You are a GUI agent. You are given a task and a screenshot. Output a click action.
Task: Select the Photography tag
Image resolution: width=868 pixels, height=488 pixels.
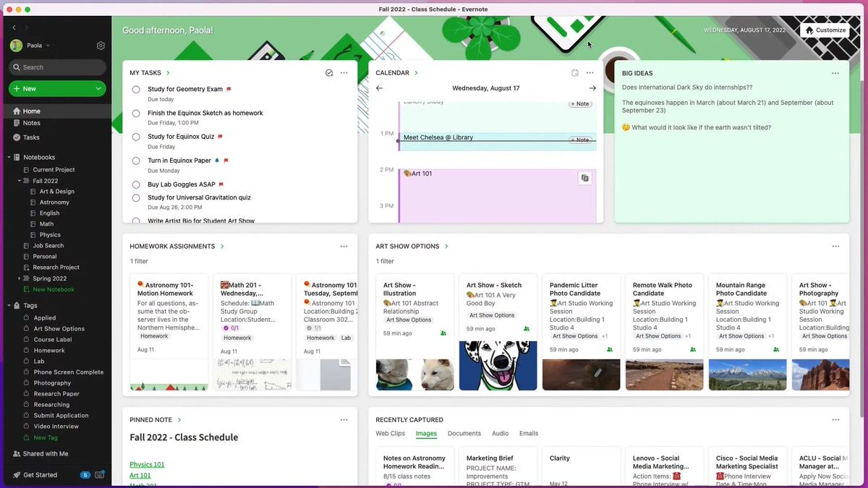click(x=52, y=383)
